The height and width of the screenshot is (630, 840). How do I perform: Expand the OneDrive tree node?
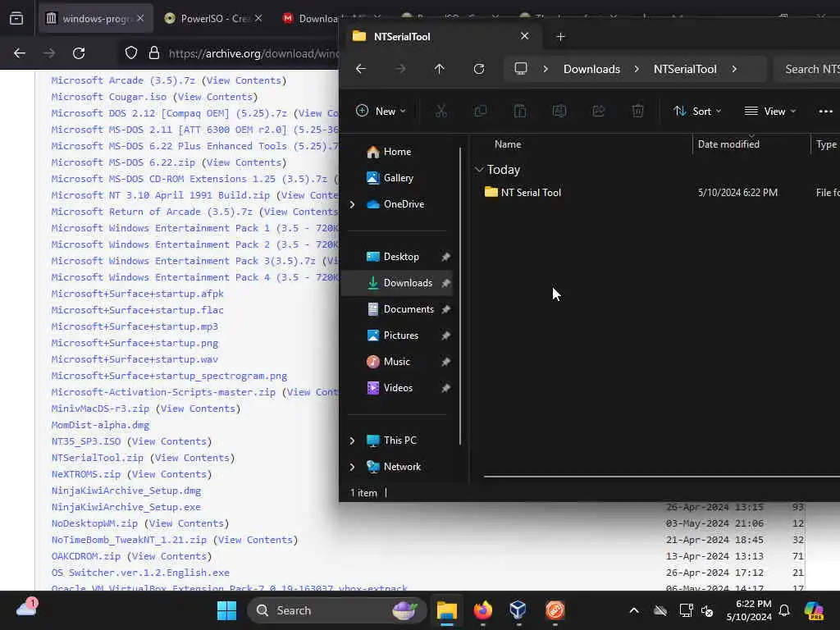coord(352,204)
